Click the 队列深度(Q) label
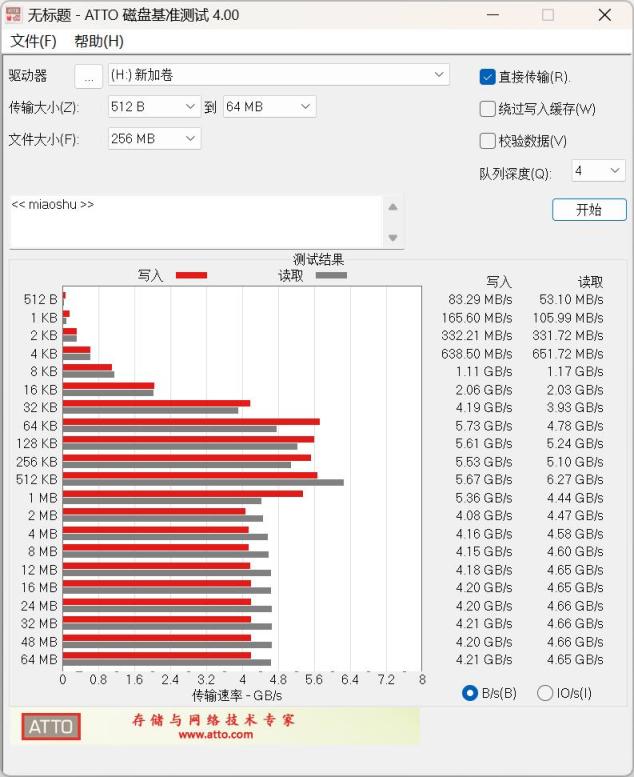Viewport: 634px width, 777px height. 515,174
